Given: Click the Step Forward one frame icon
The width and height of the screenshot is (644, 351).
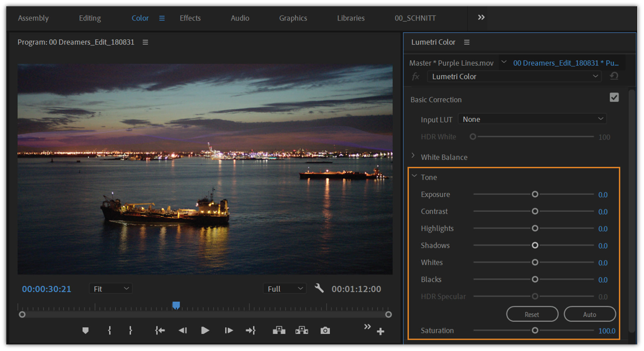Looking at the screenshot, I should [229, 331].
